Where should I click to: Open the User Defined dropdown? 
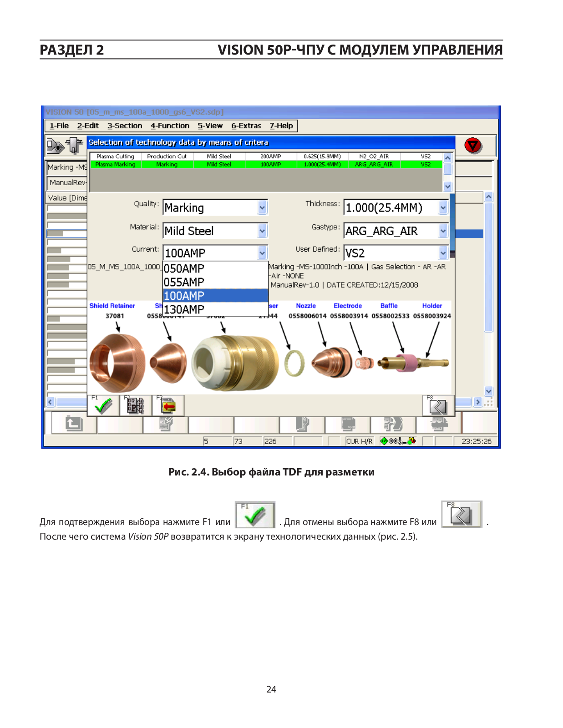443,253
